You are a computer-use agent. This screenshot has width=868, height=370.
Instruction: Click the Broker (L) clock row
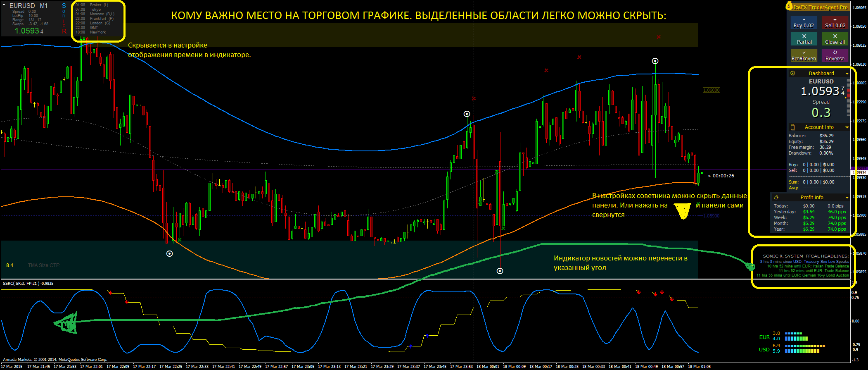point(92,5)
